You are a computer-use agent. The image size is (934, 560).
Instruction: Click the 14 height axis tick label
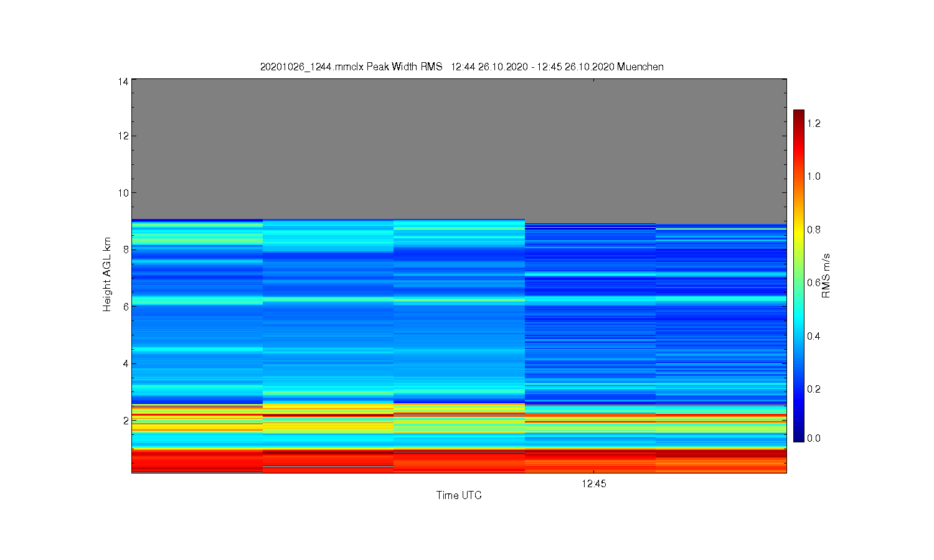[x=123, y=82]
